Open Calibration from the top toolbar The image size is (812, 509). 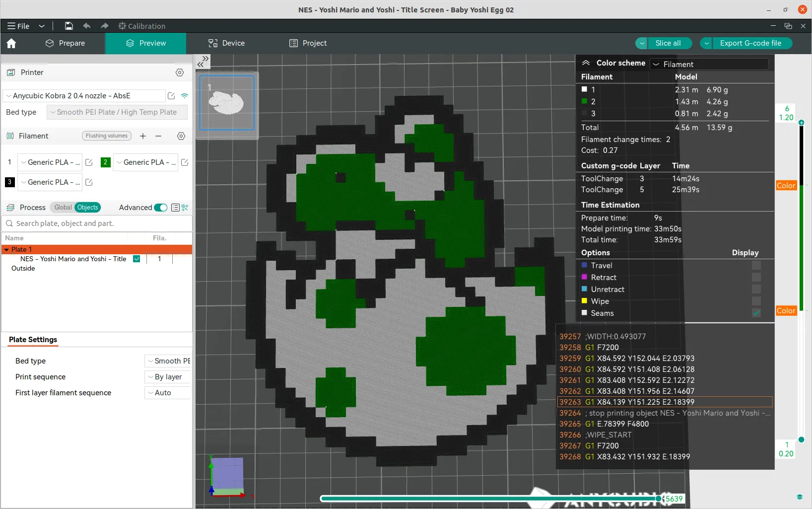point(142,26)
